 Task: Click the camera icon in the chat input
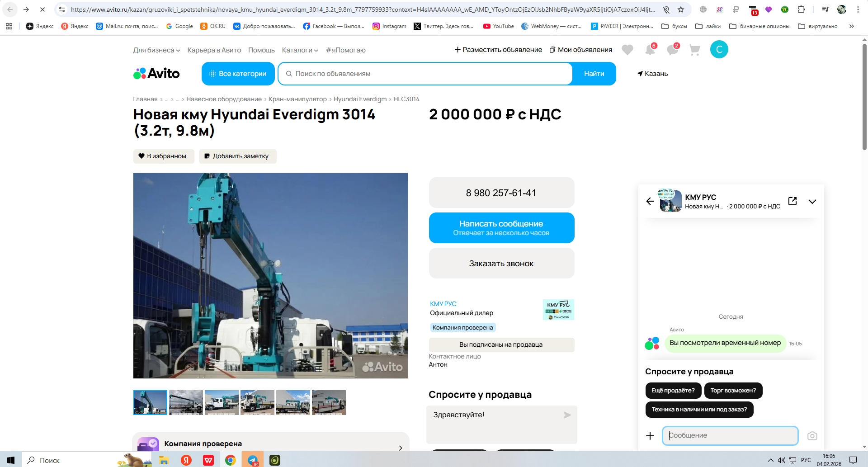812,436
